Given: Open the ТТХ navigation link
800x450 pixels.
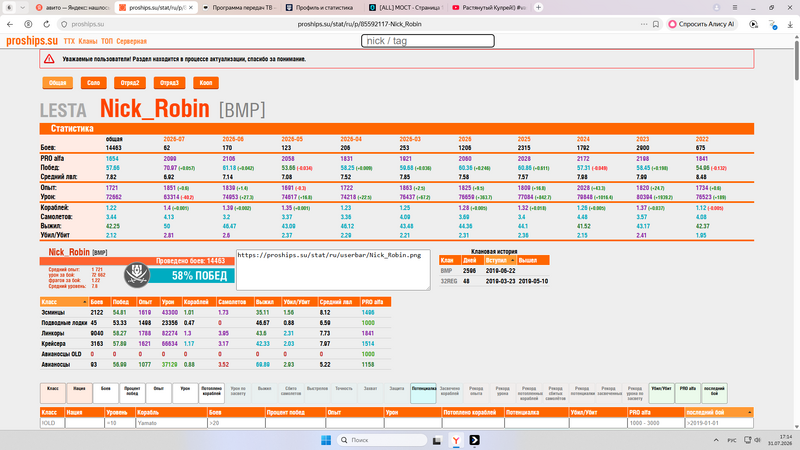Looking at the screenshot, I should tap(69, 41).
